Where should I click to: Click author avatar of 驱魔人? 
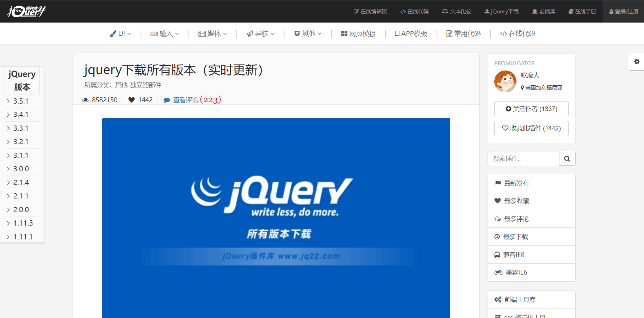click(x=505, y=81)
